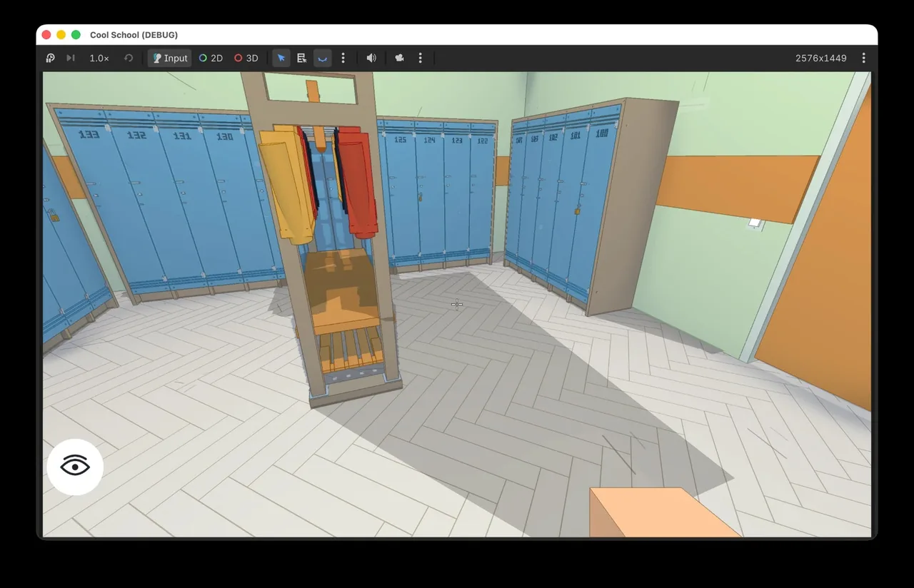Mute the game audio

pos(371,58)
